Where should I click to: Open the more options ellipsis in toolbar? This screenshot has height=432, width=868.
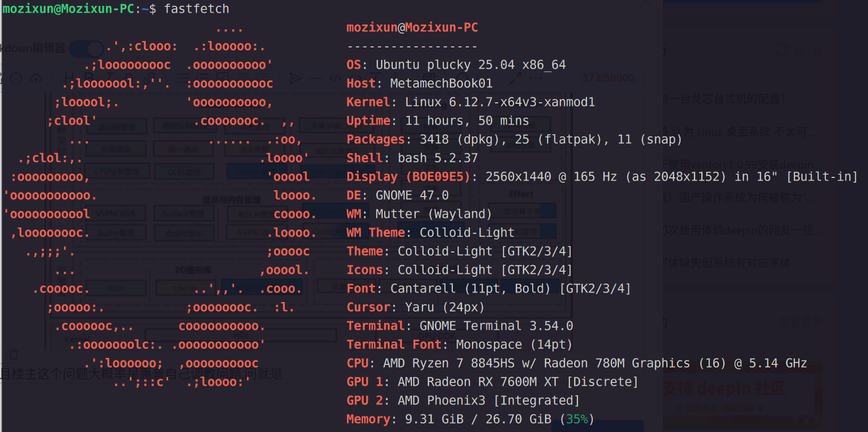pyautogui.click(x=536, y=78)
